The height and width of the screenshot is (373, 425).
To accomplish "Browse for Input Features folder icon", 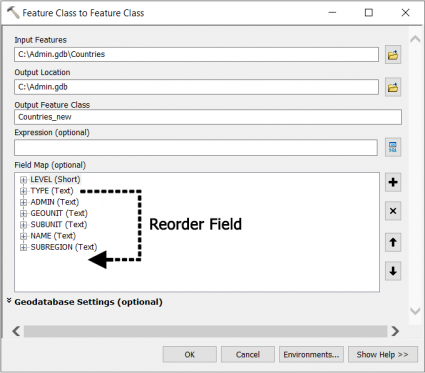I will pyautogui.click(x=393, y=55).
